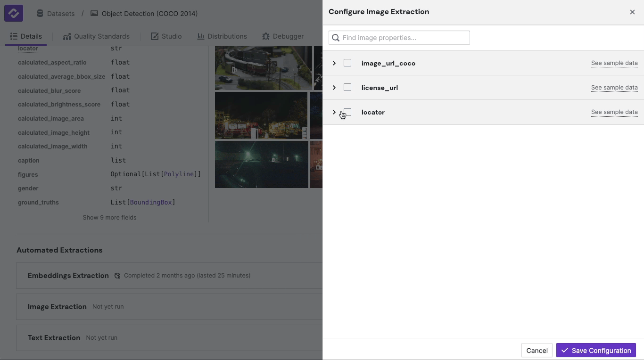Expand the license_url property row
Viewport: 644px width, 360px height.
tap(334, 87)
